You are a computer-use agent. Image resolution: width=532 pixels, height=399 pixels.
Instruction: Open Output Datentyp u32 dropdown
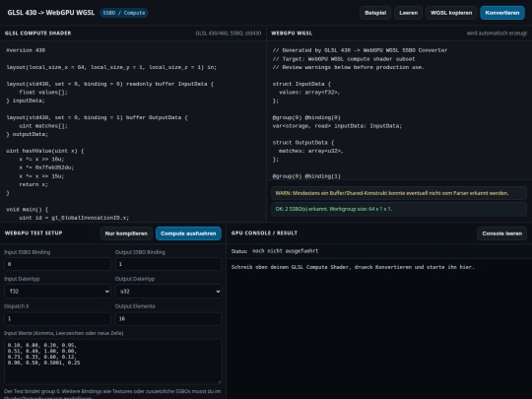(168, 291)
